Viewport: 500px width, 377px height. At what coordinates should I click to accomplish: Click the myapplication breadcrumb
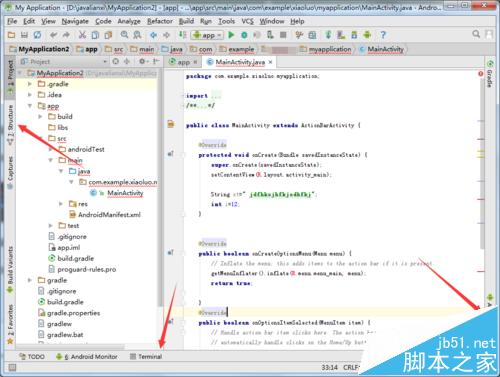tap(325, 49)
